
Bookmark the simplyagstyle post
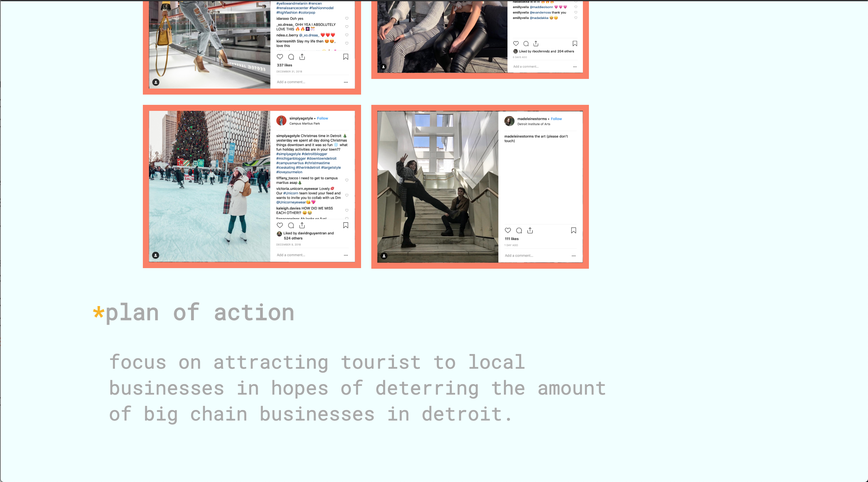point(346,225)
